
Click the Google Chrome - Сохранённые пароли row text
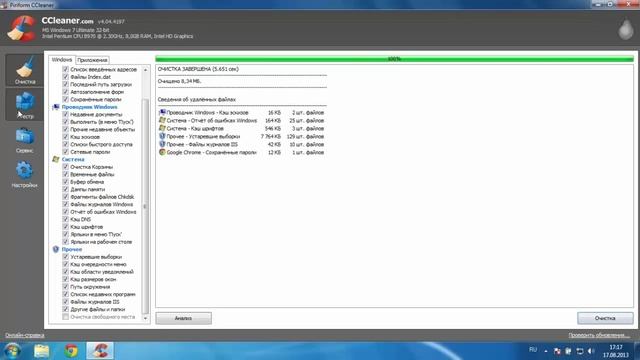point(211,152)
